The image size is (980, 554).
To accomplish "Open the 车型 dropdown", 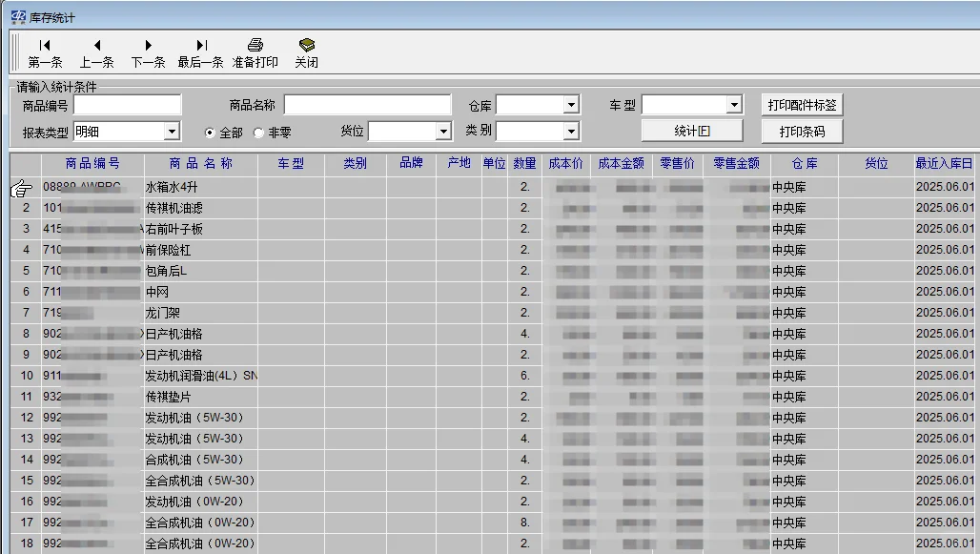I will 734,105.
